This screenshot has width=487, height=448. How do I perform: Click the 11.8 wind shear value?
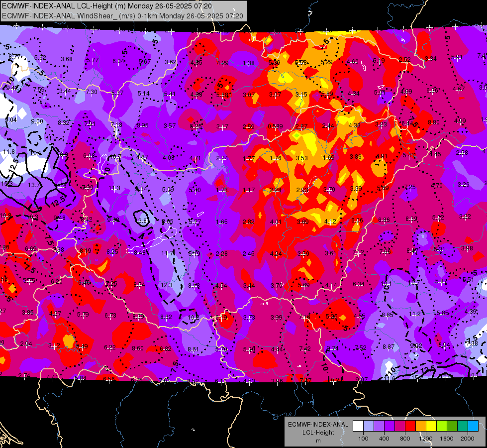(9, 152)
